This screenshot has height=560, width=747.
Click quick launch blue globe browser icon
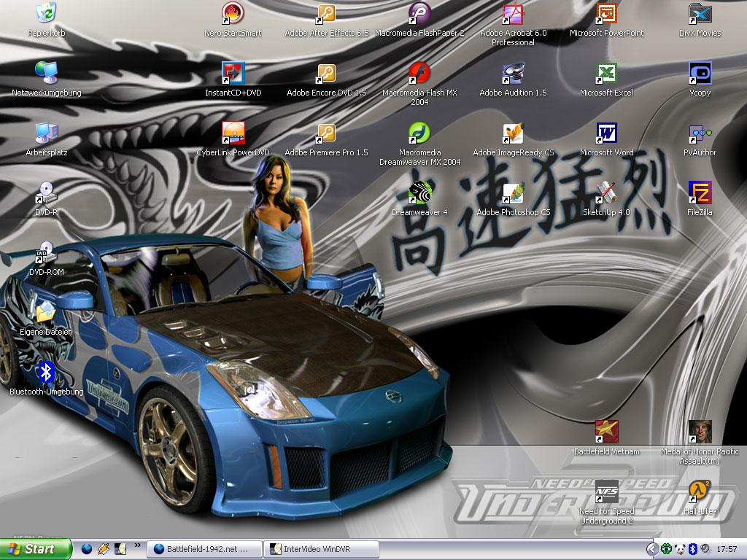(x=86, y=549)
